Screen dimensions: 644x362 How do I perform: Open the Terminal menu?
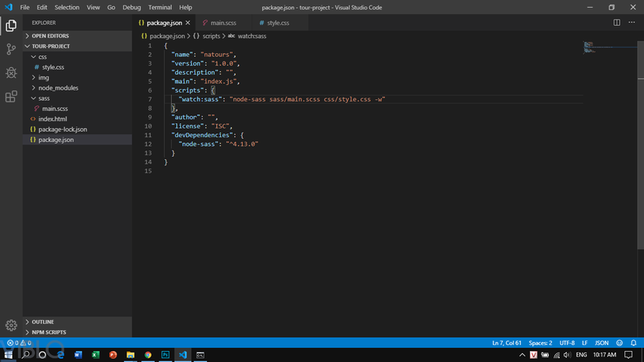(160, 7)
